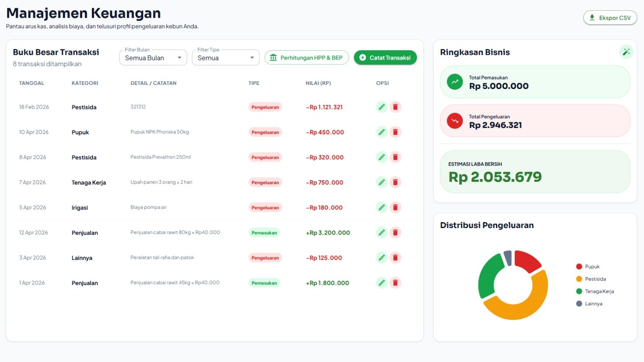Click Pemasukan badge for 1 Apr 2026
The width and height of the screenshot is (644, 362).
point(264,283)
